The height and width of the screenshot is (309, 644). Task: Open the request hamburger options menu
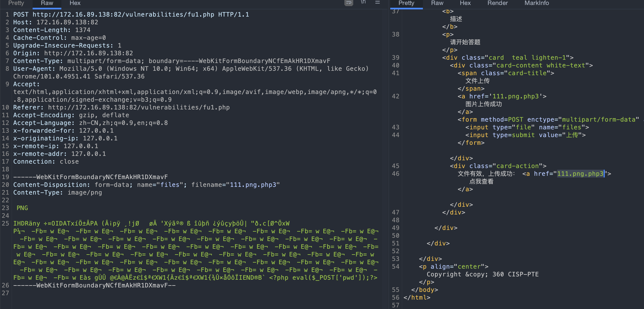378,2
